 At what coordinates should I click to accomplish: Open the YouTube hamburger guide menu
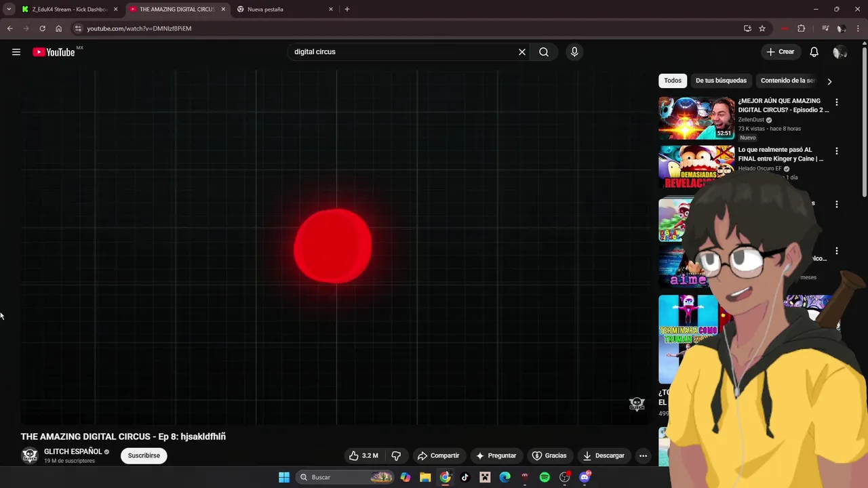[16, 52]
